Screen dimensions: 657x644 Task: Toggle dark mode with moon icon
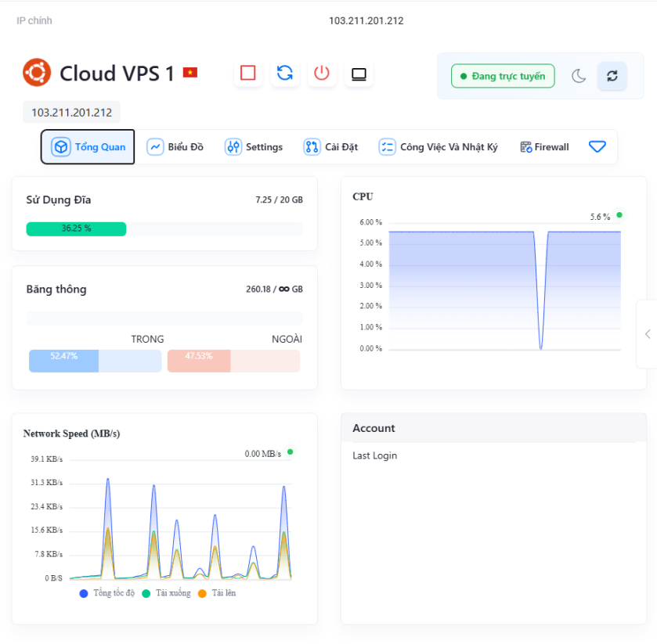pos(579,76)
